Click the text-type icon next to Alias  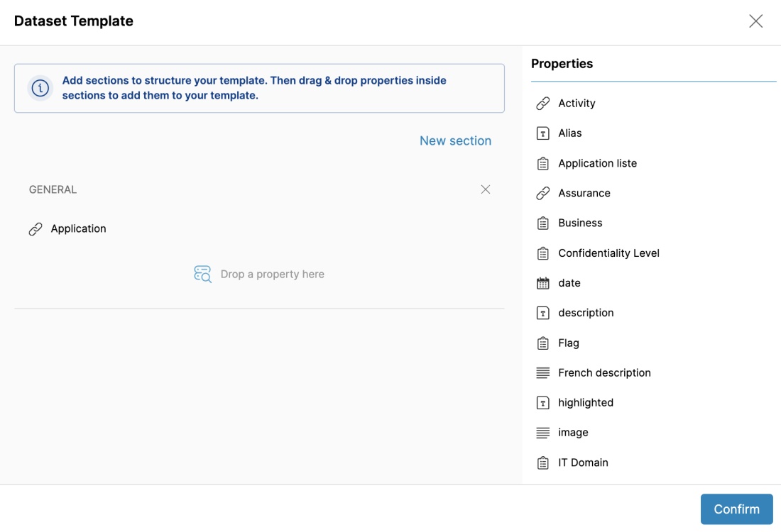(x=543, y=133)
